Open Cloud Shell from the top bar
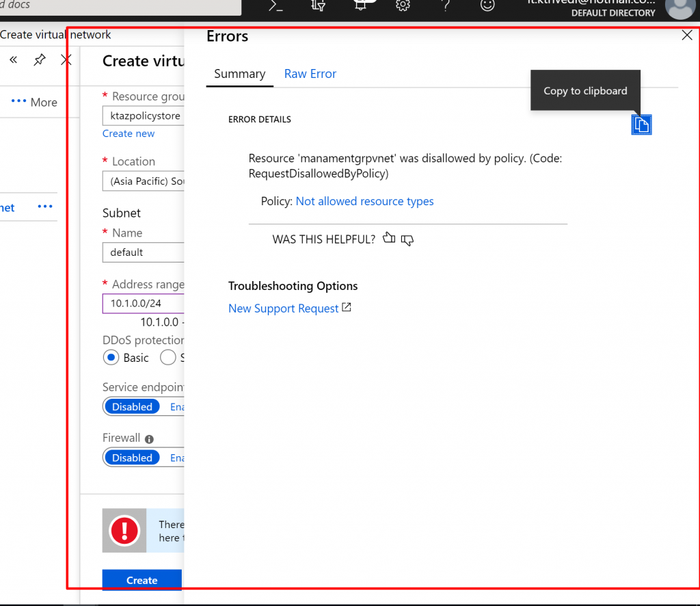The image size is (700, 606). [x=275, y=5]
